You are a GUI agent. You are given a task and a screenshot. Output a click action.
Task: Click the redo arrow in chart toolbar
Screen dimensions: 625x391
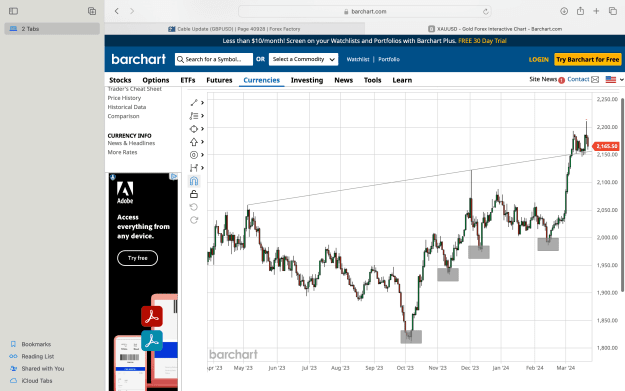[194, 220]
